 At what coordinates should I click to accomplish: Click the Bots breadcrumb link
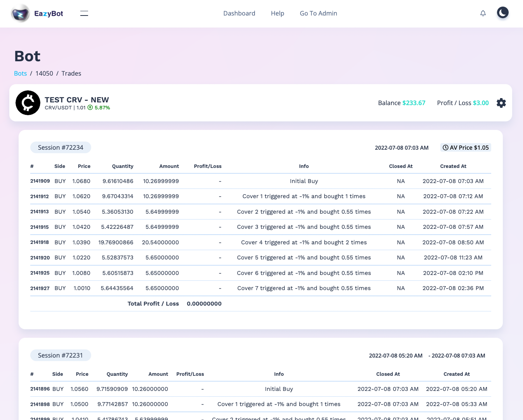click(21, 73)
